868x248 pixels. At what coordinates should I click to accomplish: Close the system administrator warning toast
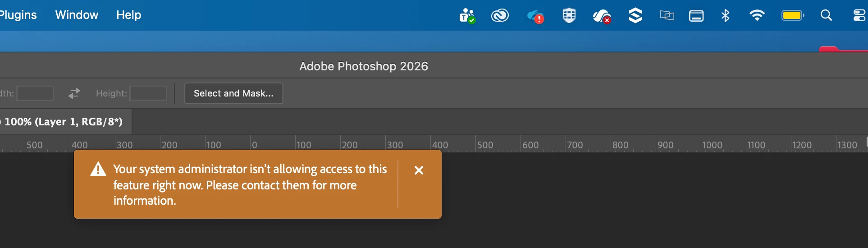(419, 170)
